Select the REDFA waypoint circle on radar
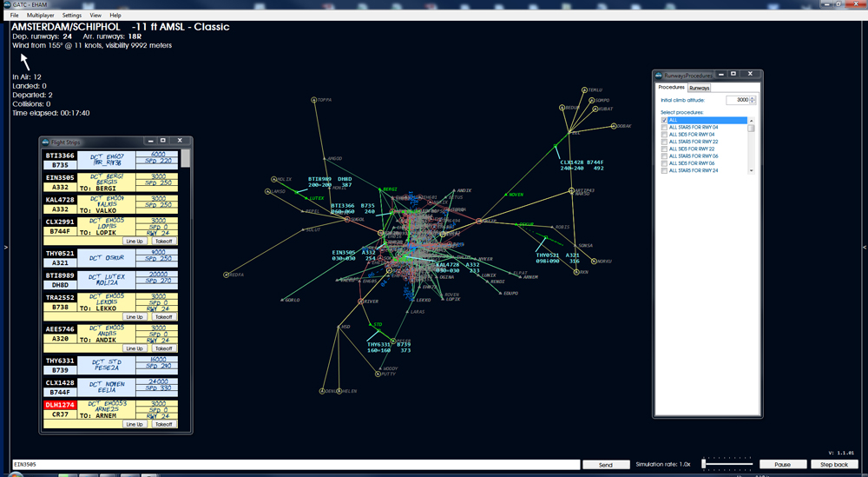Screen dimensions: 868x477 coord(226,275)
